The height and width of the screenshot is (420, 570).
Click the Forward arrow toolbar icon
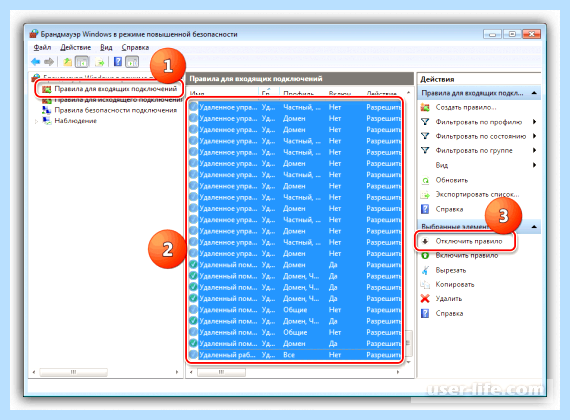49,62
